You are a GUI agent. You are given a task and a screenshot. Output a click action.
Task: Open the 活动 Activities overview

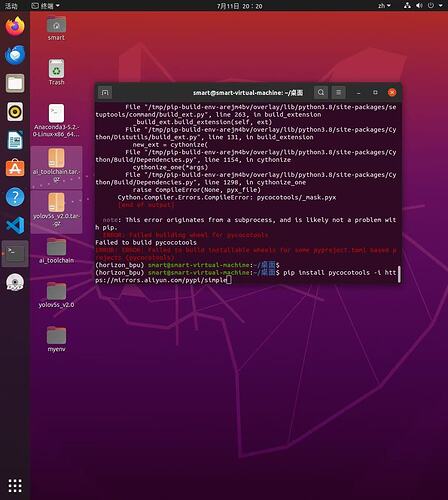(11, 6)
